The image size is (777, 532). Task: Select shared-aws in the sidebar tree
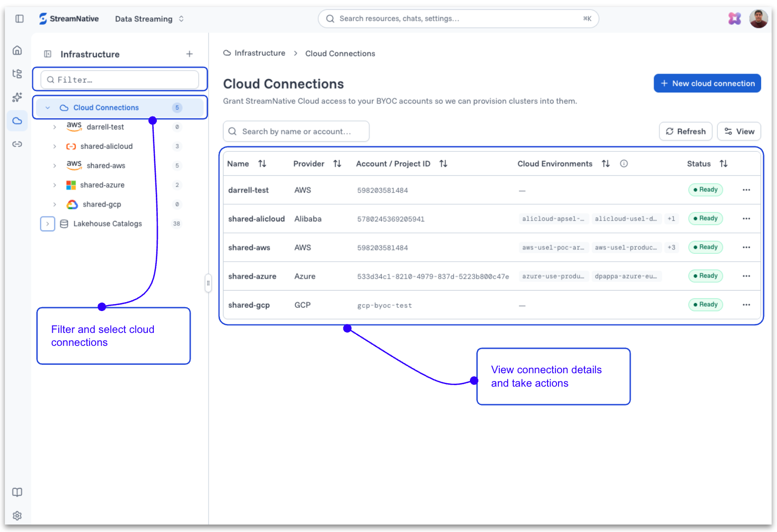coord(106,166)
